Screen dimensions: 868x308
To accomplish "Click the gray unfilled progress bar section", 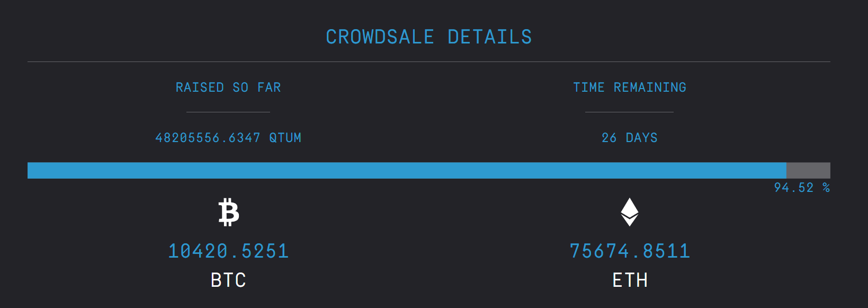I will click(x=808, y=171).
